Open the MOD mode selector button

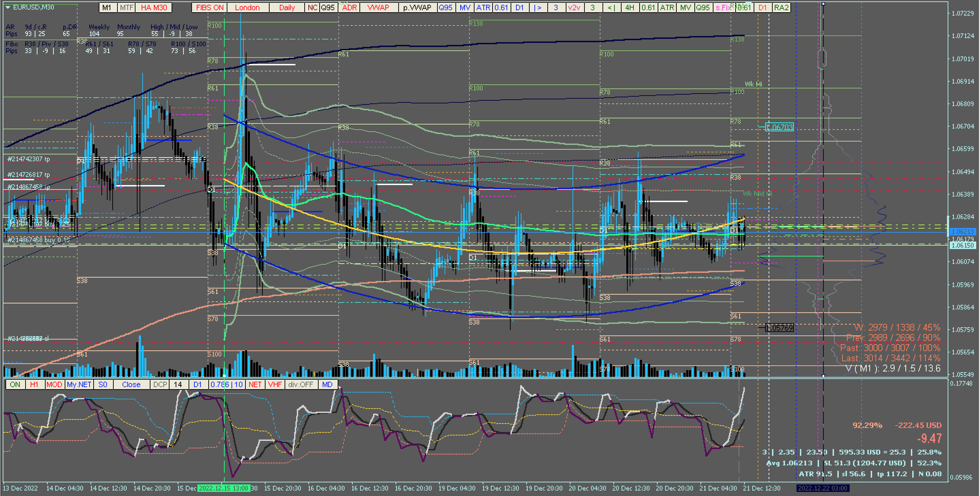click(54, 384)
